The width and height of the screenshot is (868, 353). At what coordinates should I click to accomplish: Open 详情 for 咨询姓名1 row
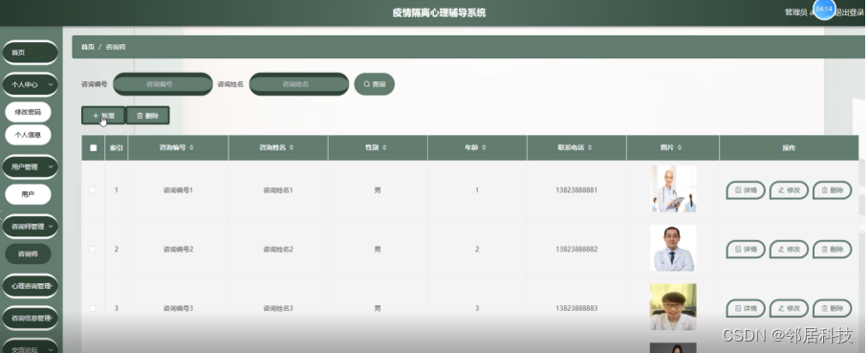click(x=746, y=190)
